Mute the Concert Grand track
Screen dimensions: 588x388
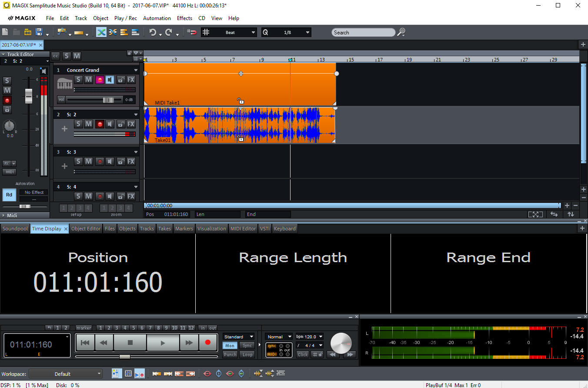(88, 80)
